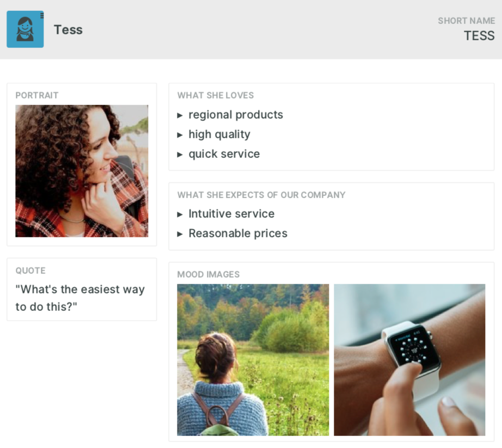Edit the TESS short name field
Image resolution: width=502 pixels, height=448 pixels.
(479, 35)
